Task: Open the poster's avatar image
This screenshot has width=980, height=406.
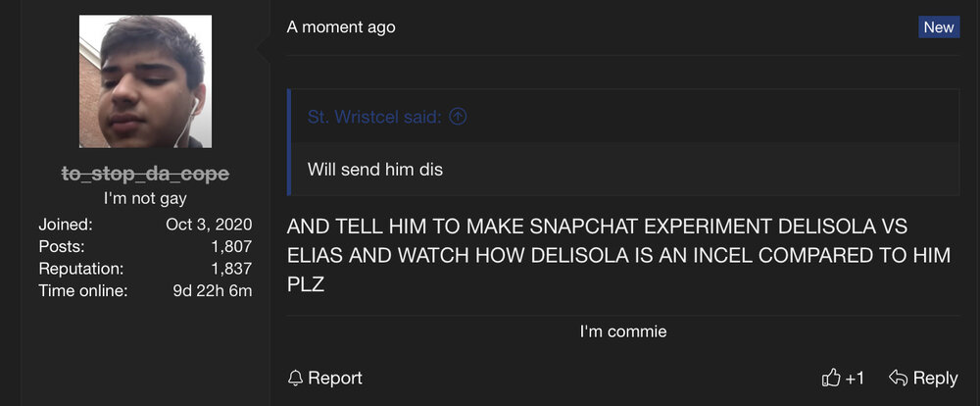Action: [x=145, y=81]
